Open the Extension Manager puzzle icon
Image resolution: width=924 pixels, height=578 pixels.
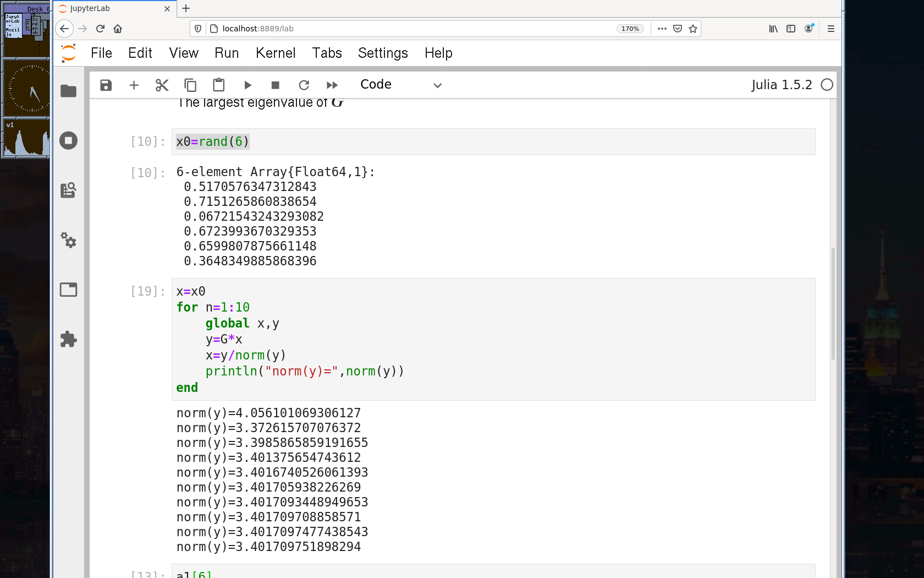click(x=68, y=339)
